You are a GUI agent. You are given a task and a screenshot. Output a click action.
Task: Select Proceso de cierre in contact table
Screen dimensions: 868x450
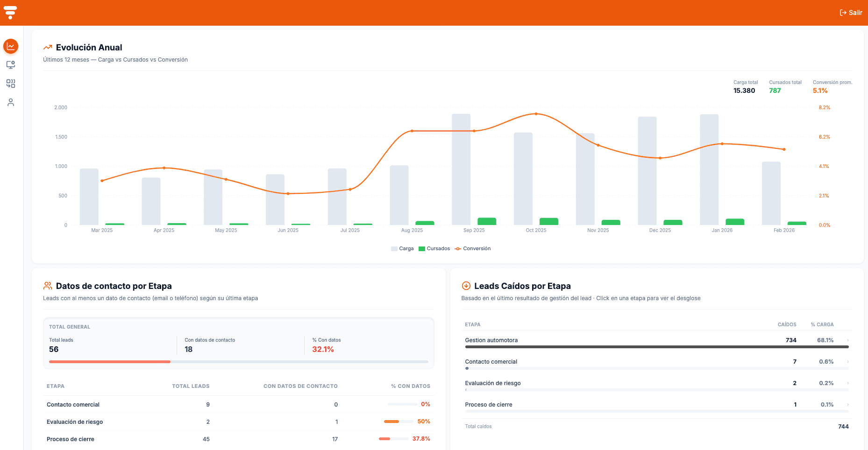pyautogui.click(x=71, y=439)
